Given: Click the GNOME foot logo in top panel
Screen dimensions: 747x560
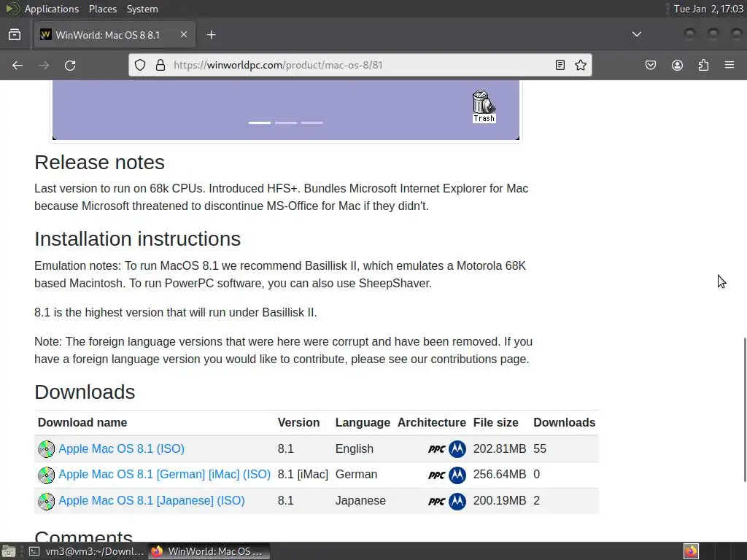Looking at the screenshot, I should (12, 9).
